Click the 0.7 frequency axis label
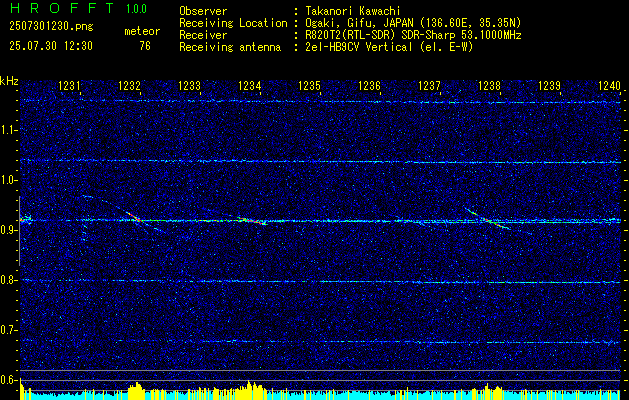Image resolution: width=629 pixels, height=400 pixels. tap(8, 330)
